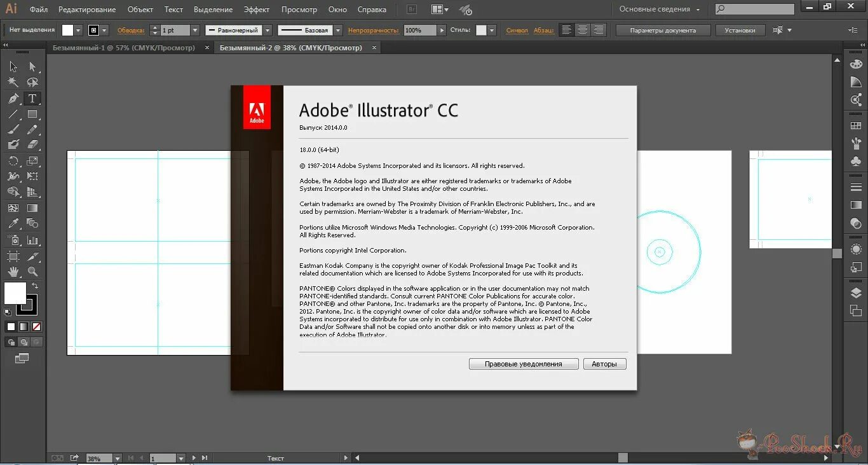Choose the Blend tool
This screenshot has height=465, width=868.
[x=32, y=223]
